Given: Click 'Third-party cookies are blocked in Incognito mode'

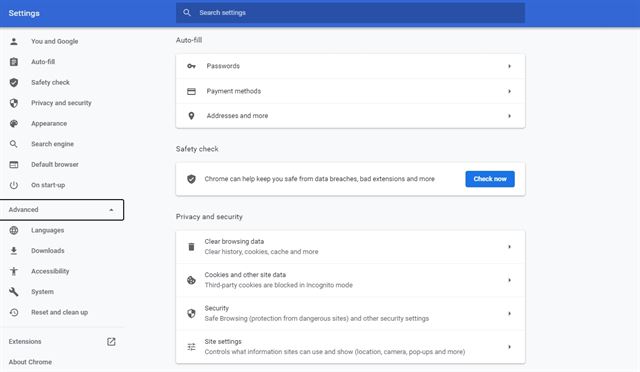Looking at the screenshot, I should (278, 285).
